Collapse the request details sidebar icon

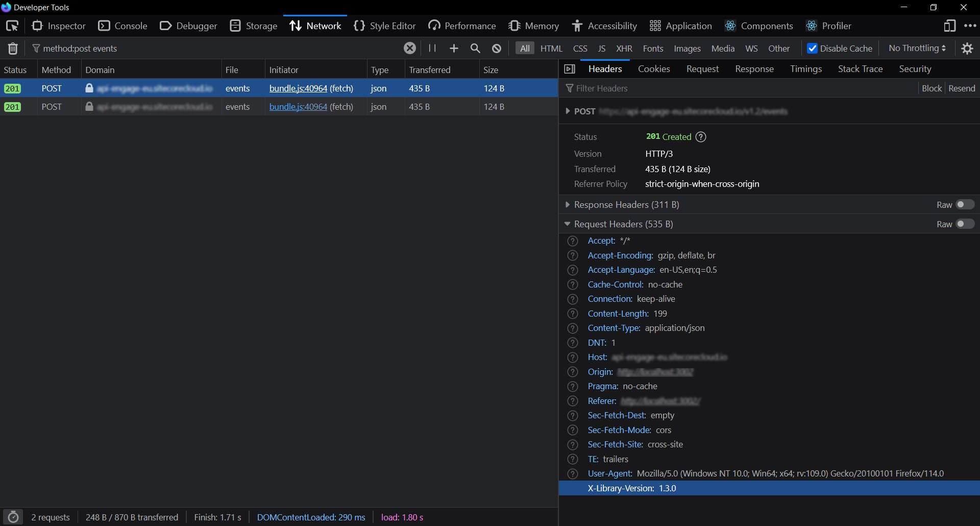tap(570, 69)
